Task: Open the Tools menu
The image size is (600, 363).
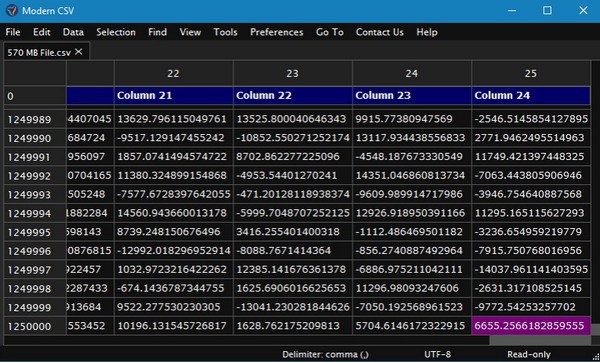Action: click(x=225, y=32)
